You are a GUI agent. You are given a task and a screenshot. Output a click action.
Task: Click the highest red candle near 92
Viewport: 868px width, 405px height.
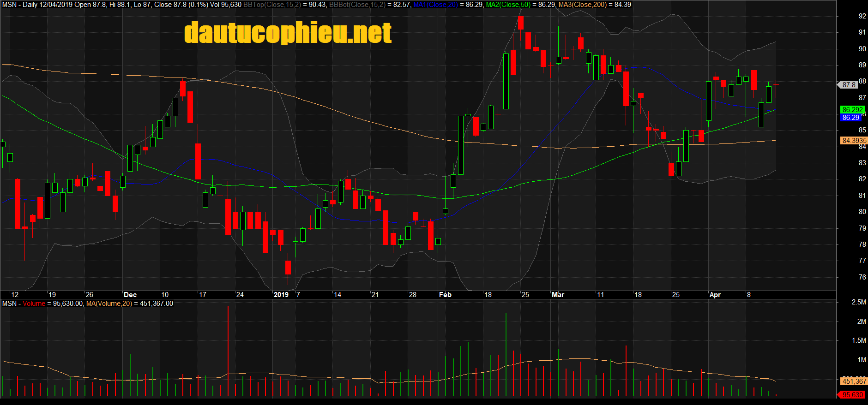coord(520,23)
